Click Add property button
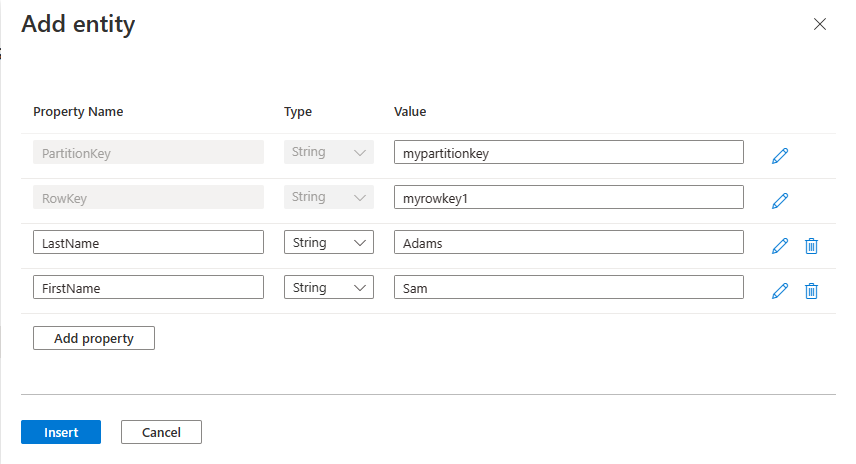Viewport: 856px width, 464px height. pyautogui.click(x=94, y=338)
